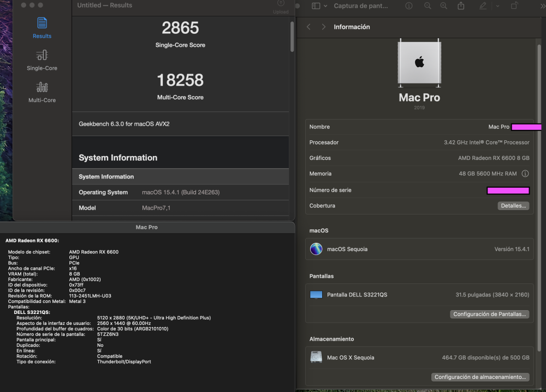
Task: Click the AMD Radeon RX 6600 8 GB graphics value
Action: tap(494, 158)
